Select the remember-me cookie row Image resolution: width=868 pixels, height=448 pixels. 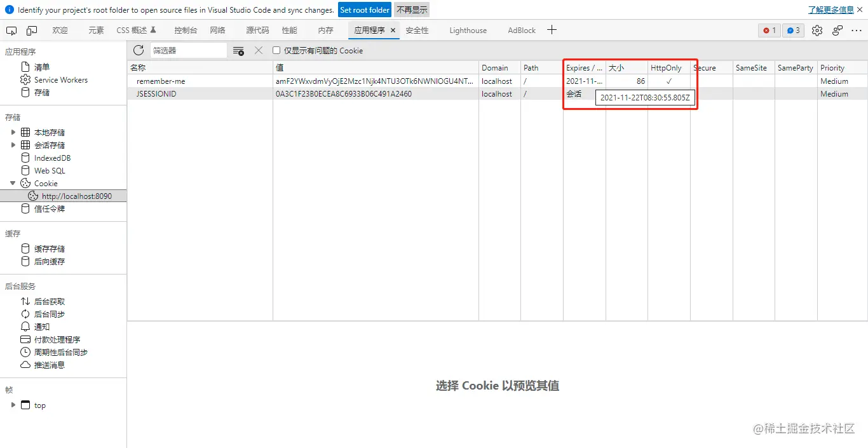[498, 81]
